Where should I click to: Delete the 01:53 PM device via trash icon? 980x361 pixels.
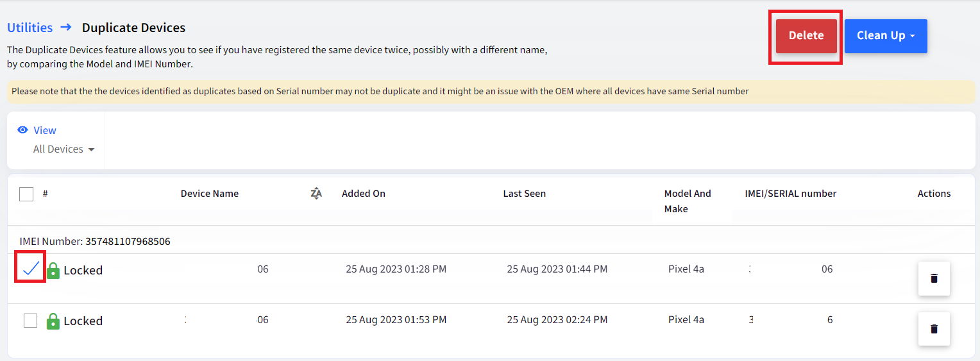tap(934, 329)
